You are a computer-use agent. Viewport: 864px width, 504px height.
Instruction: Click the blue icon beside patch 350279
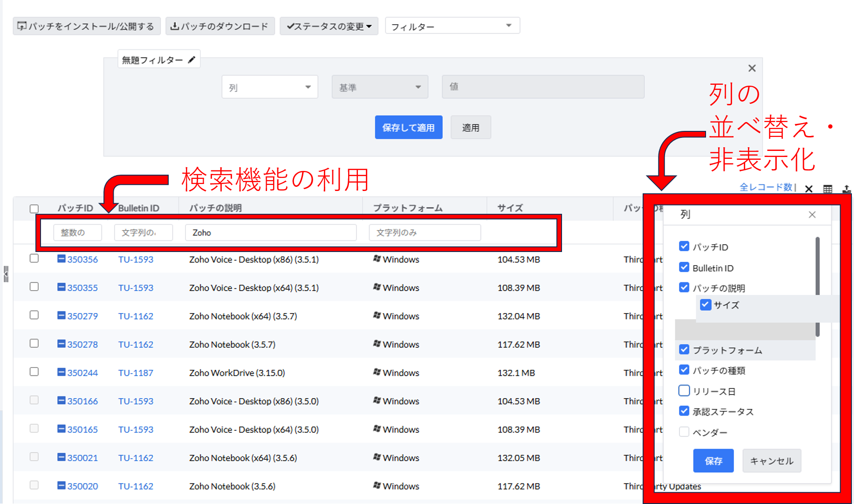[61, 315]
